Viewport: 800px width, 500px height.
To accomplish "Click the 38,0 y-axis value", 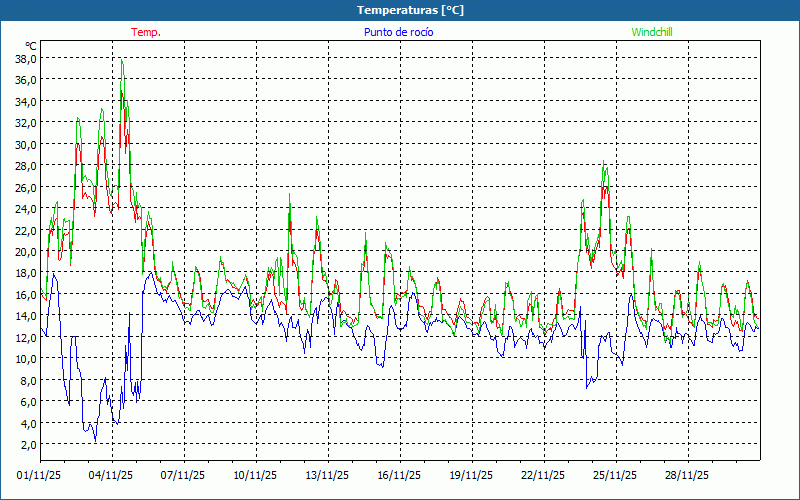I will 26,58.
